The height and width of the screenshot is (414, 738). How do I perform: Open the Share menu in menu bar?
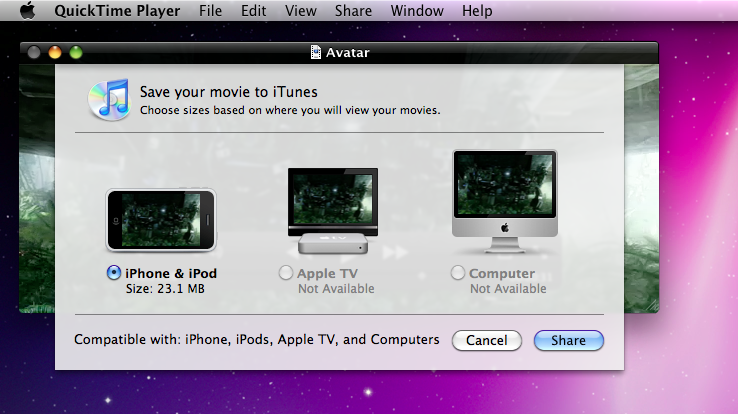coord(353,10)
